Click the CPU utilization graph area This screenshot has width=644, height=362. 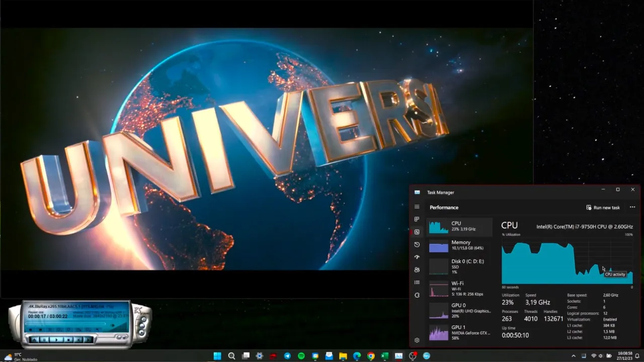(567, 261)
